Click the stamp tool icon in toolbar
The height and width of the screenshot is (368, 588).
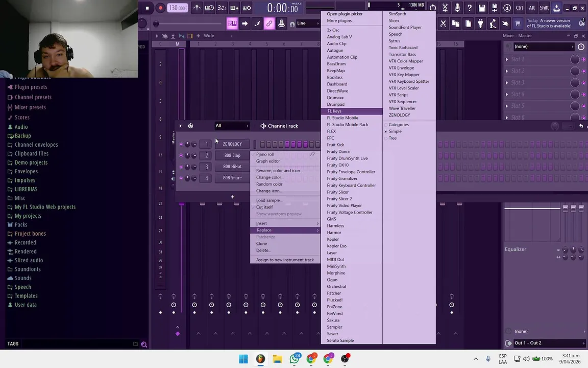281,24
